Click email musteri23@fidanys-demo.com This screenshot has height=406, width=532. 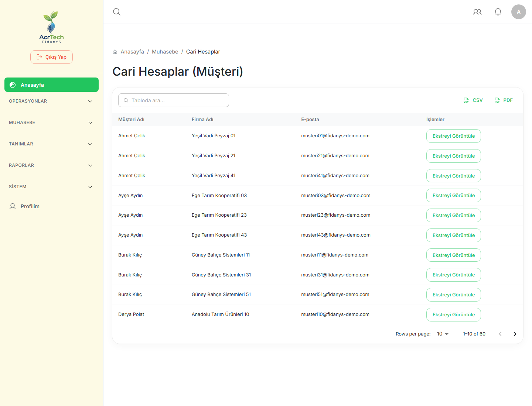[x=335, y=215]
